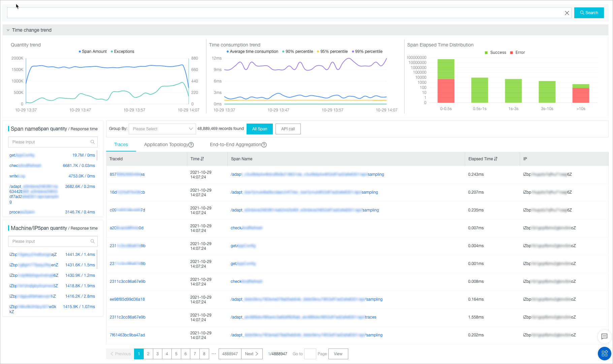
Task: Sort the table by the Time column arrows
Action: click(x=202, y=159)
